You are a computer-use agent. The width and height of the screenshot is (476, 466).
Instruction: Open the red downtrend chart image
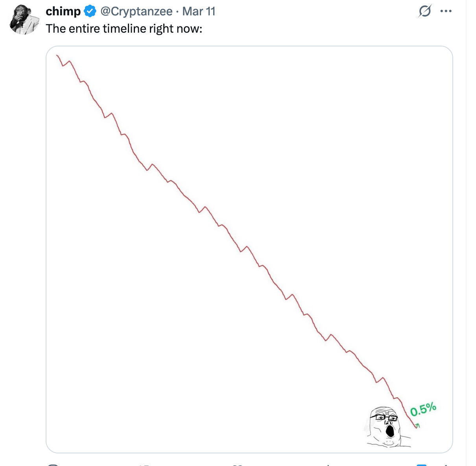click(x=249, y=250)
